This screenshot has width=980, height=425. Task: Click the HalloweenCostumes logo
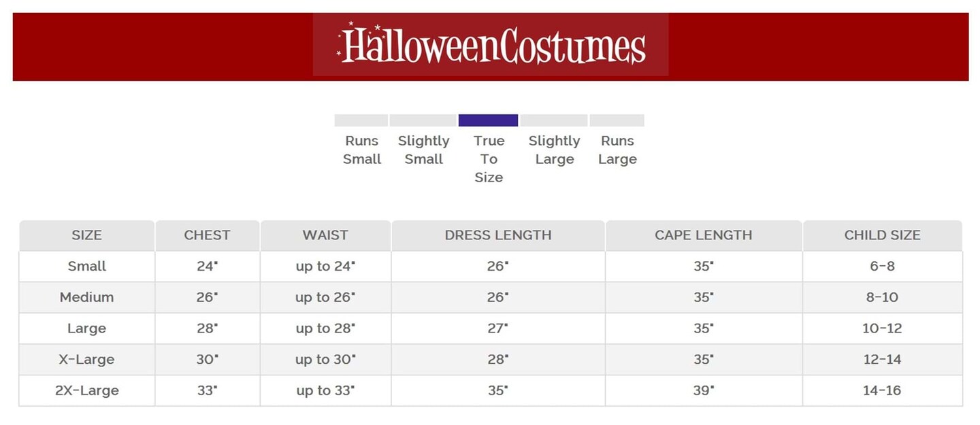tap(491, 46)
